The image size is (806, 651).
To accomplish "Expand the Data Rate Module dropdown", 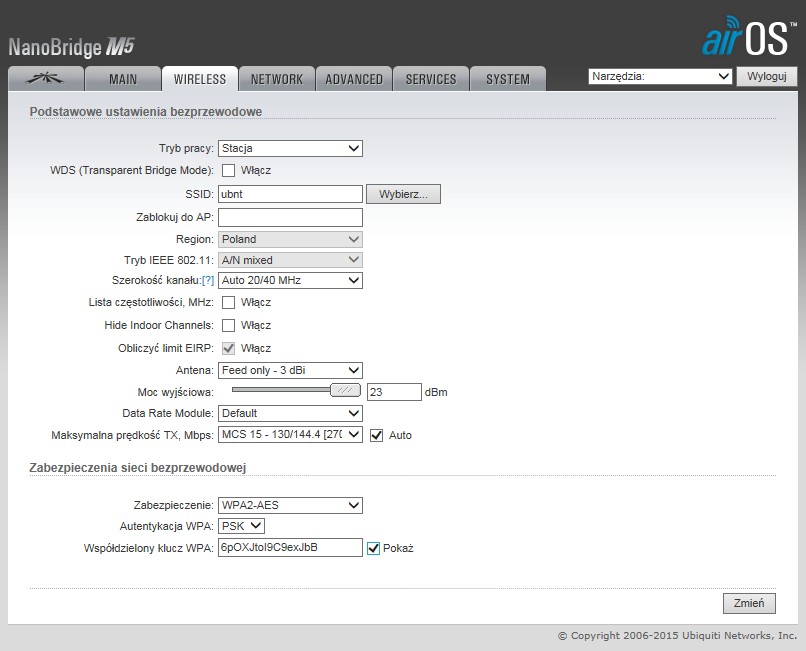I will pos(290,413).
